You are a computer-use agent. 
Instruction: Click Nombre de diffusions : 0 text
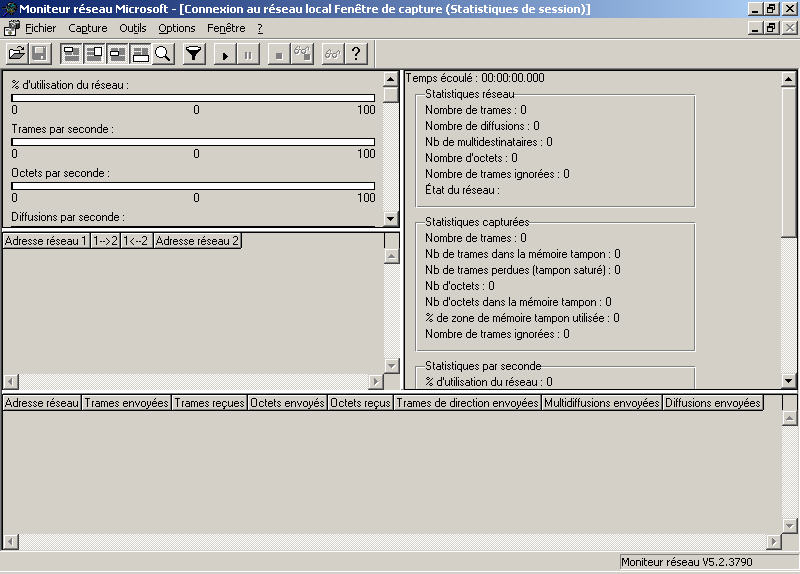[482, 126]
